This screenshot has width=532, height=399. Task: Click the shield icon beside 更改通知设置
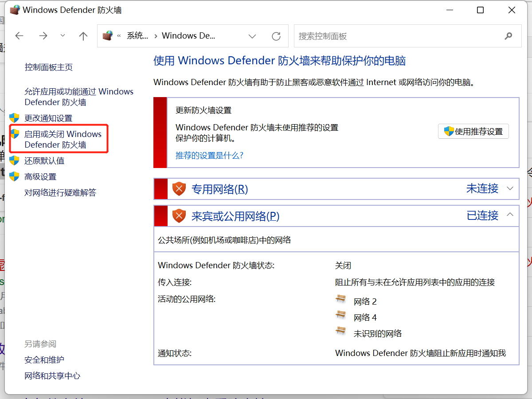pyautogui.click(x=15, y=118)
